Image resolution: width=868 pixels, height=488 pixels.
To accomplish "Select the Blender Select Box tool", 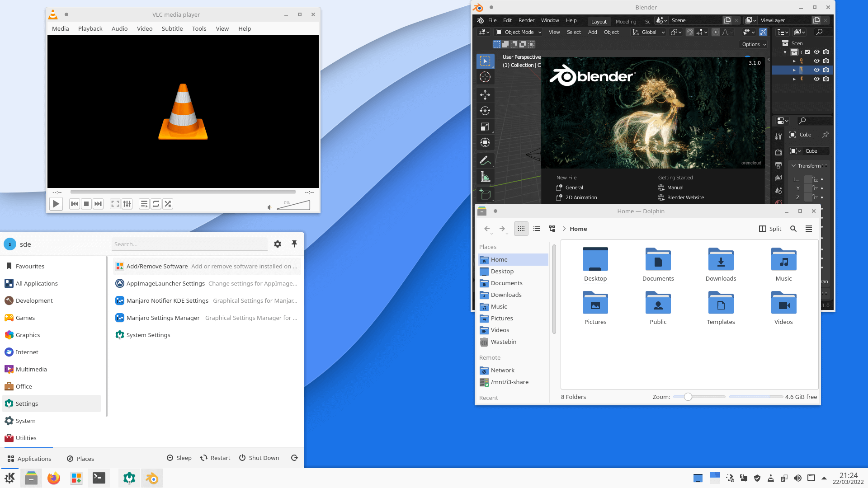I will pyautogui.click(x=485, y=61).
